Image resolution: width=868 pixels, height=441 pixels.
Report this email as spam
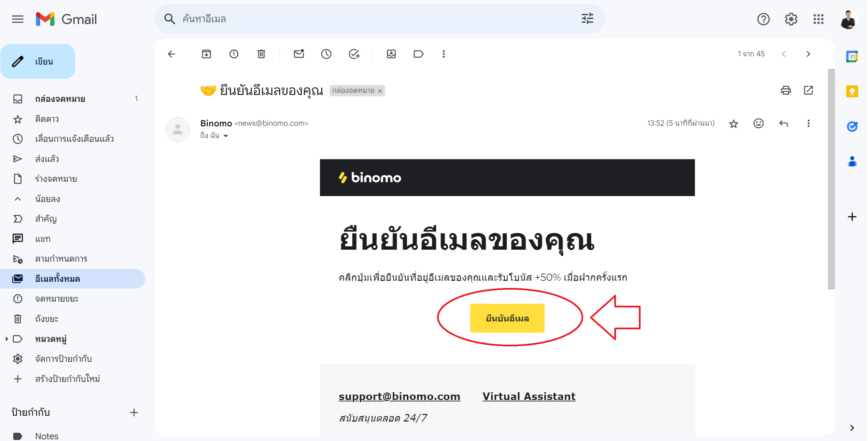(234, 54)
